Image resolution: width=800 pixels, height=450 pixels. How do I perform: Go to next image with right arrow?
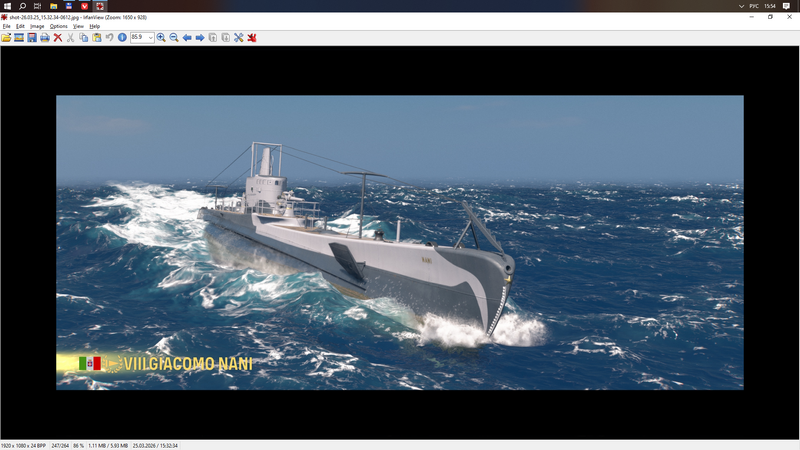[x=200, y=37]
